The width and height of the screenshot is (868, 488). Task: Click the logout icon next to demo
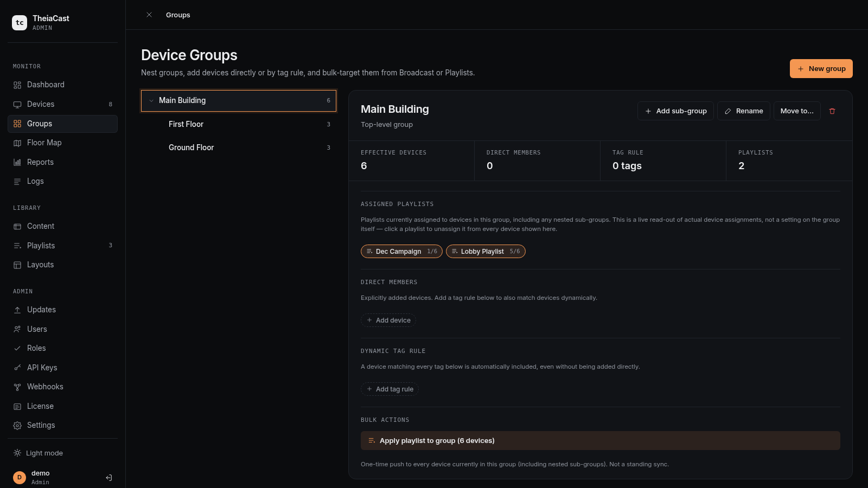(x=108, y=478)
